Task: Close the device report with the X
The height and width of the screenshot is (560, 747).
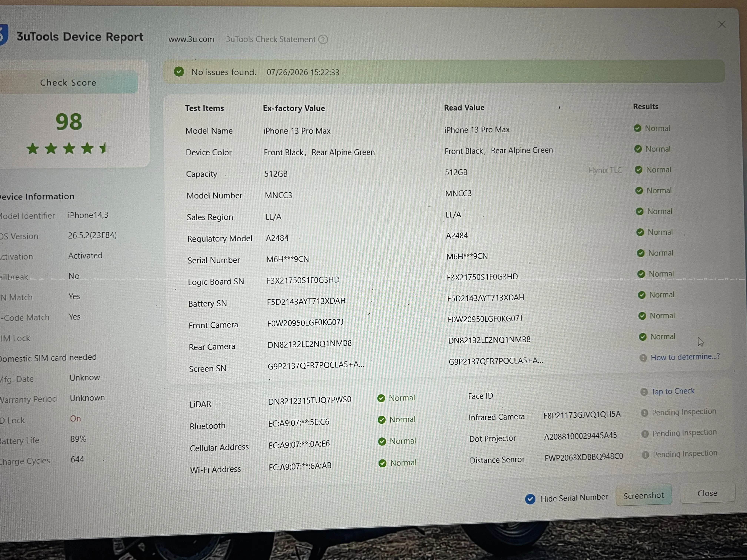Action: pos(722,24)
